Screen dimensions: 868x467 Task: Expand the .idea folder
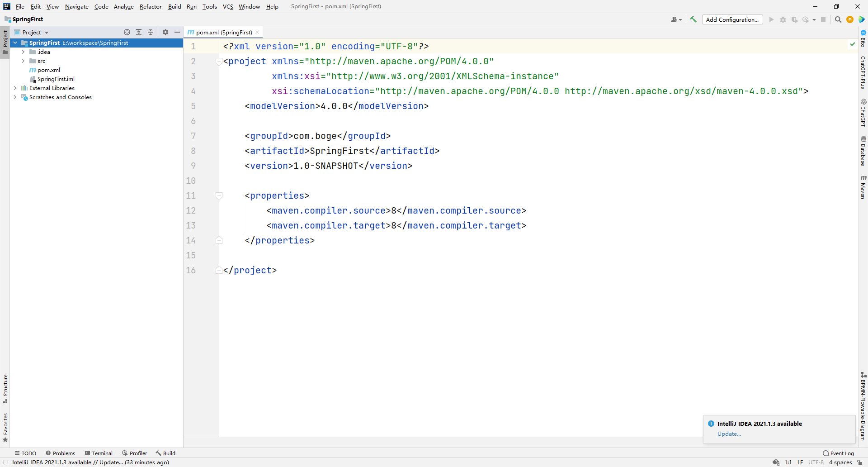pyautogui.click(x=23, y=52)
